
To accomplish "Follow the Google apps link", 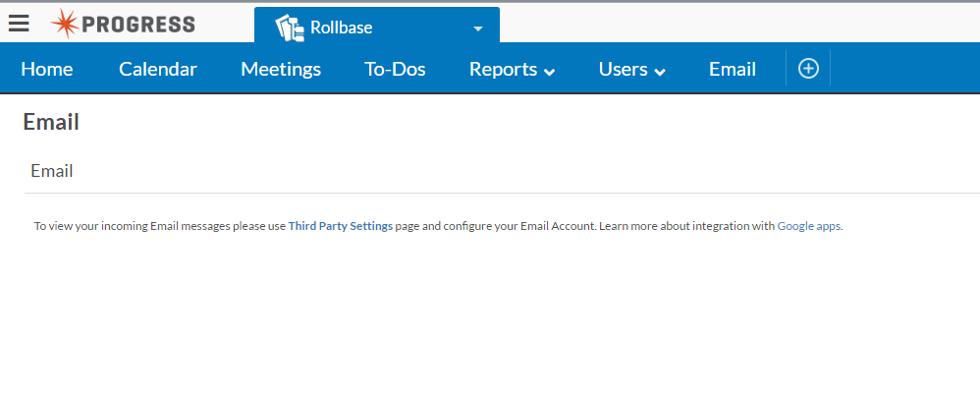I will [809, 226].
